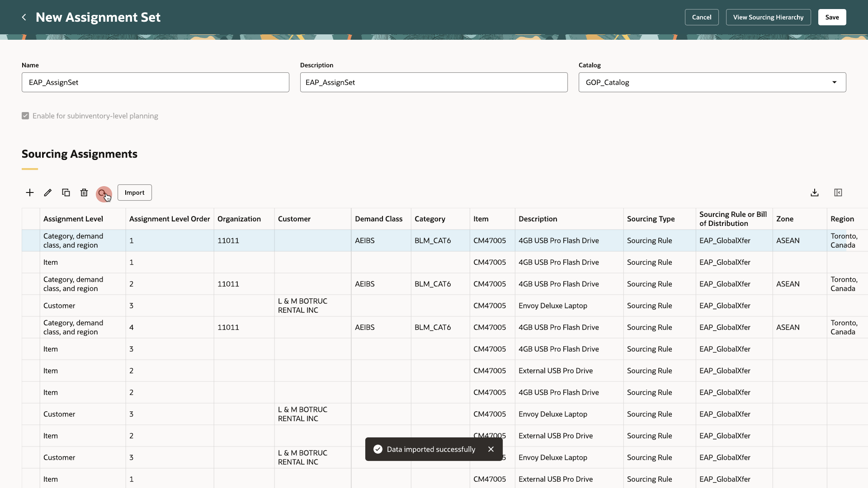
Task: Delete the selected assignment with trash icon
Action: pyautogui.click(x=84, y=193)
